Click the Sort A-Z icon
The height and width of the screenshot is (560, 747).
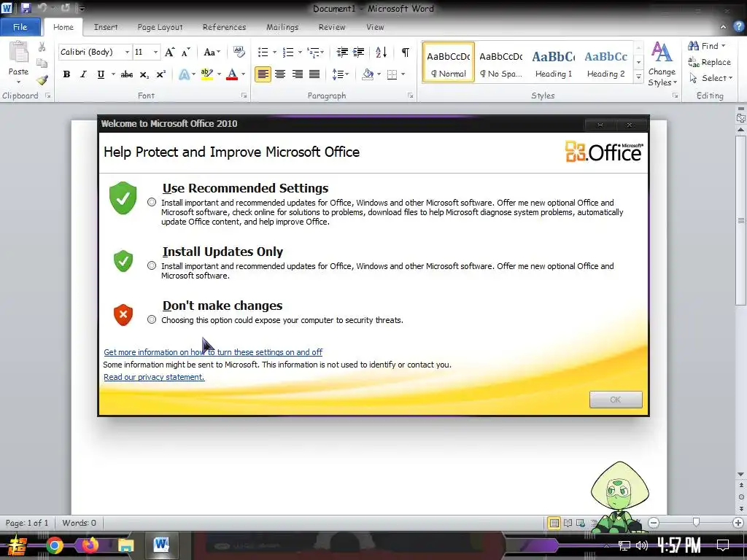(381, 52)
